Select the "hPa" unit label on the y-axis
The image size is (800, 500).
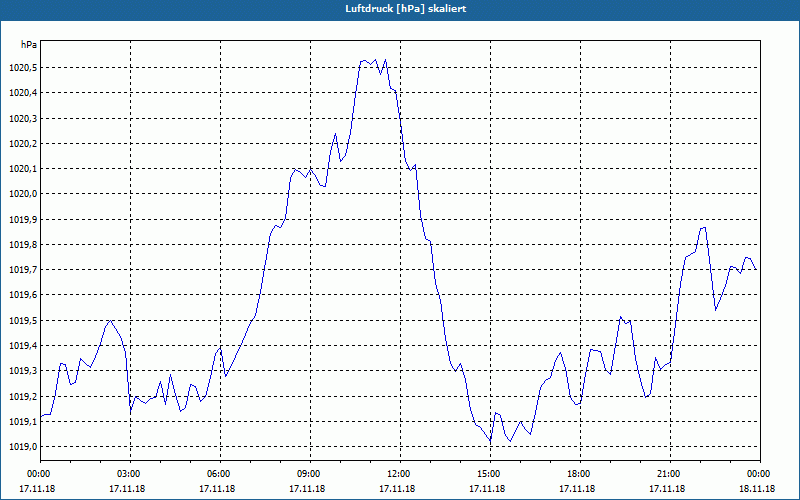(29, 45)
